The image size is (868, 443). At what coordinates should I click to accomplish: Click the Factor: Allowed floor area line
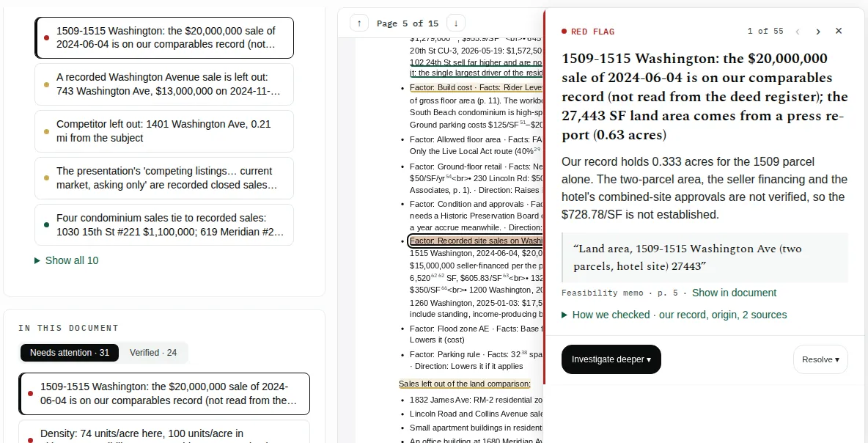(476, 139)
